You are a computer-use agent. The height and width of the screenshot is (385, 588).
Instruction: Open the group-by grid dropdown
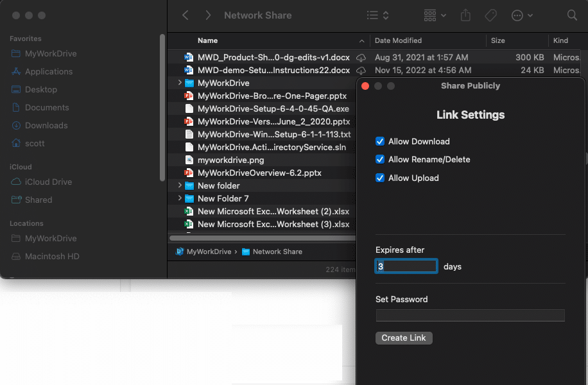(x=435, y=15)
